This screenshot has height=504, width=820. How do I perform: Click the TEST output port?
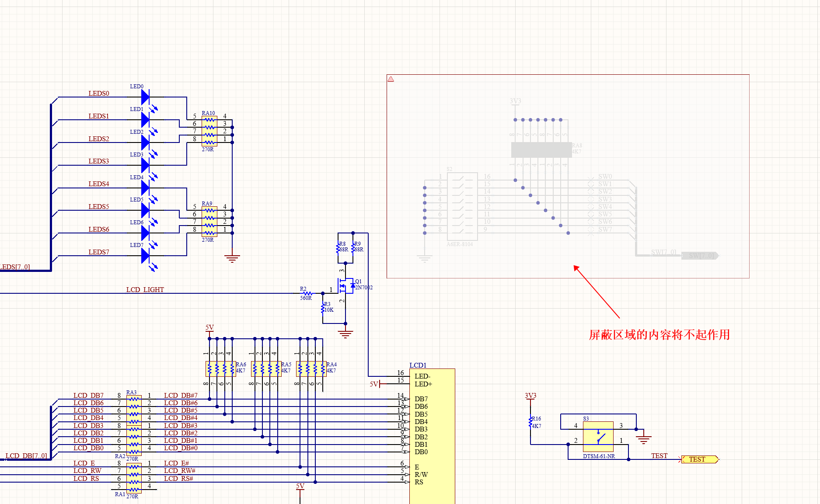coord(698,459)
